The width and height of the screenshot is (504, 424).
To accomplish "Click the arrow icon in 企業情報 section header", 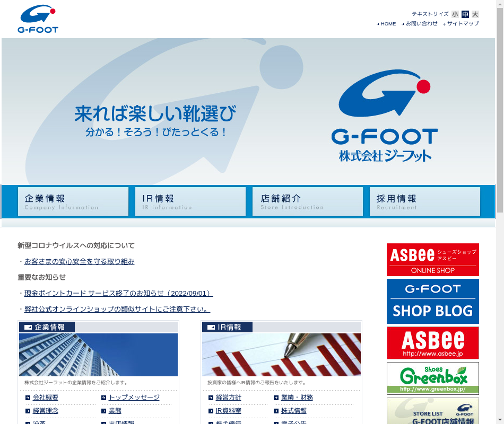I will click(x=28, y=328).
